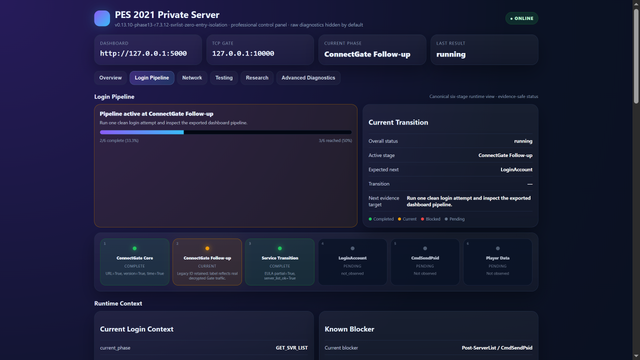Viewport: 640px width, 360px height.
Task: Click the dashboard URL http://127.0.0.1:5000
Action: (143, 53)
